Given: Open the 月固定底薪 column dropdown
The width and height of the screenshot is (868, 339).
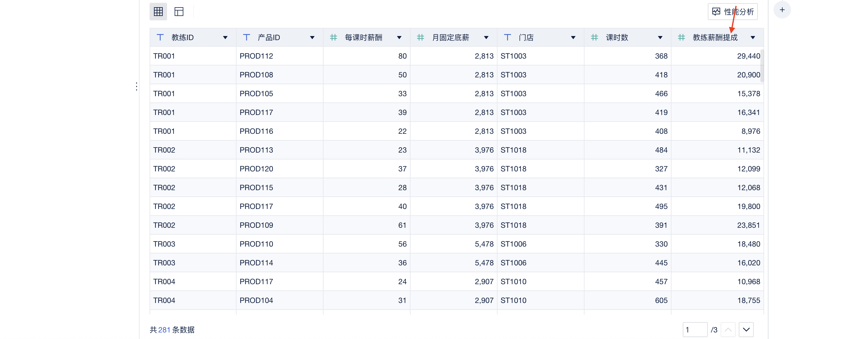Looking at the screenshot, I should [486, 38].
